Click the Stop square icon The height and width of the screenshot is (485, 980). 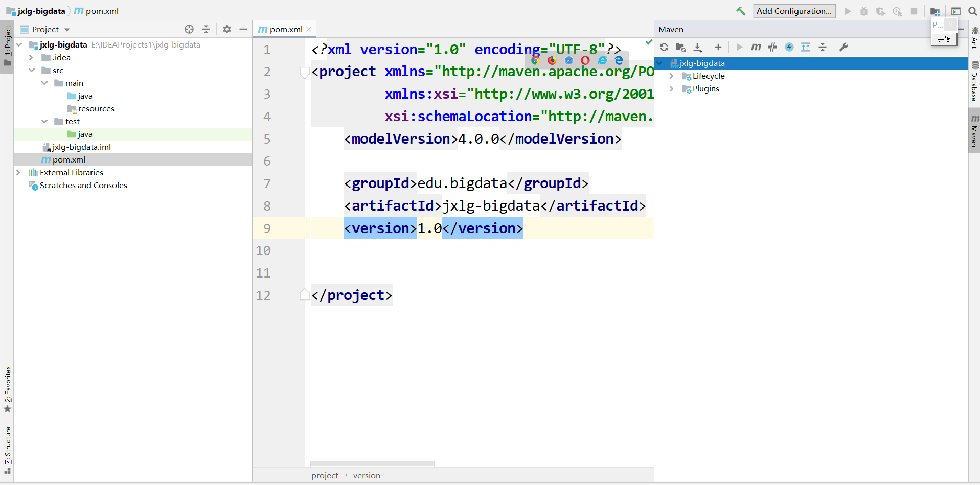(914, 11)
